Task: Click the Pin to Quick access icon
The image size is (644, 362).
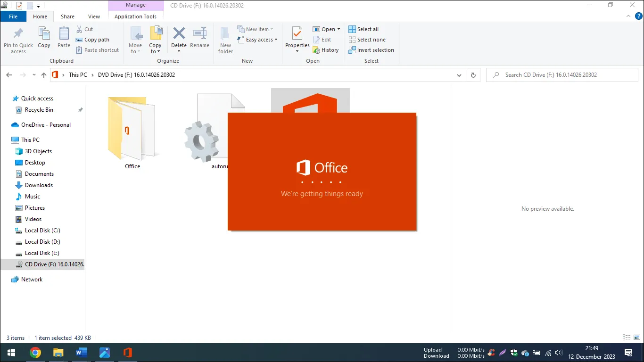Action: tap(18, 34)
